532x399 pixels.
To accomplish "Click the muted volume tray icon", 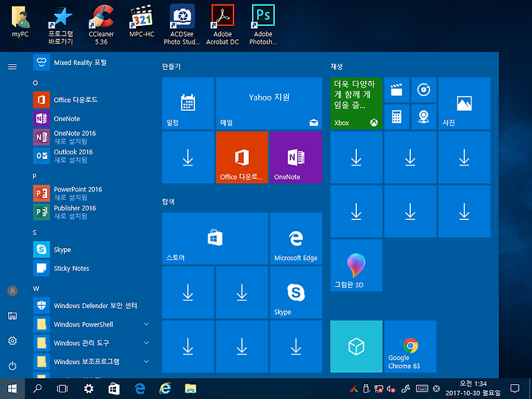I will coord(391,389).
